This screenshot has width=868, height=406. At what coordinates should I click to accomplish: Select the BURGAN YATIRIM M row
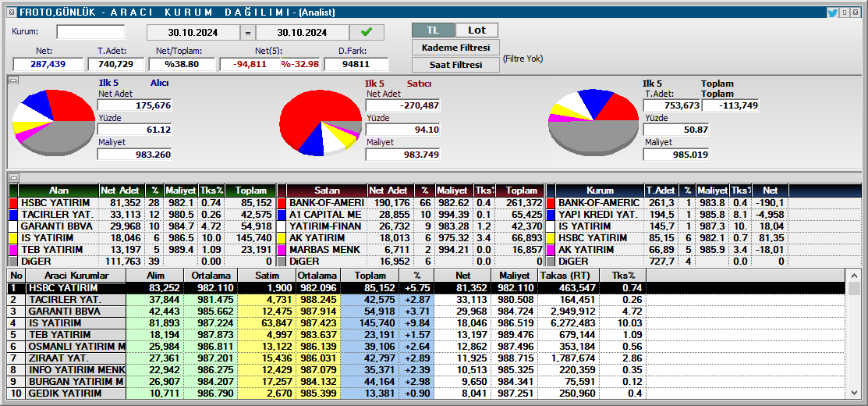pos(427,382)
